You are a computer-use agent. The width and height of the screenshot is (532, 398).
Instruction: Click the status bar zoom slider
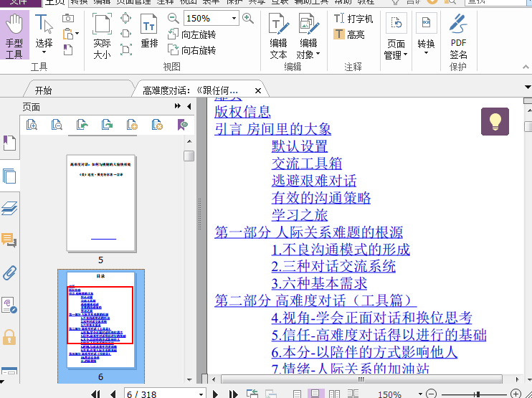[473, 394]
